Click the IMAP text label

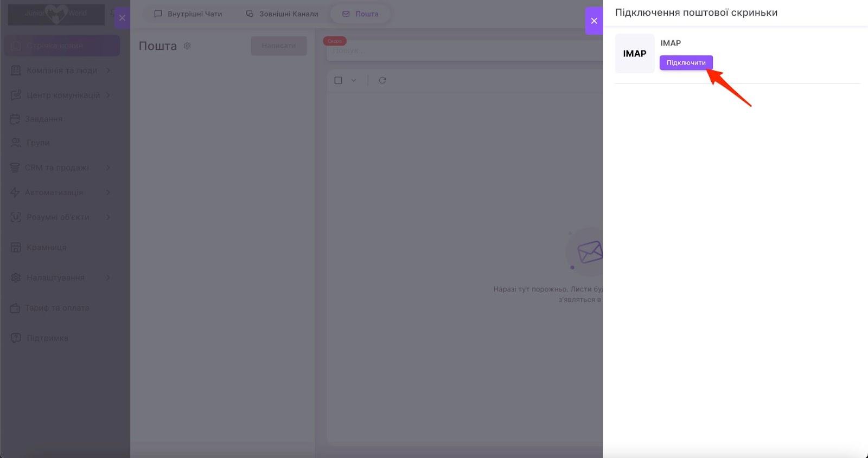click(671, 43)
